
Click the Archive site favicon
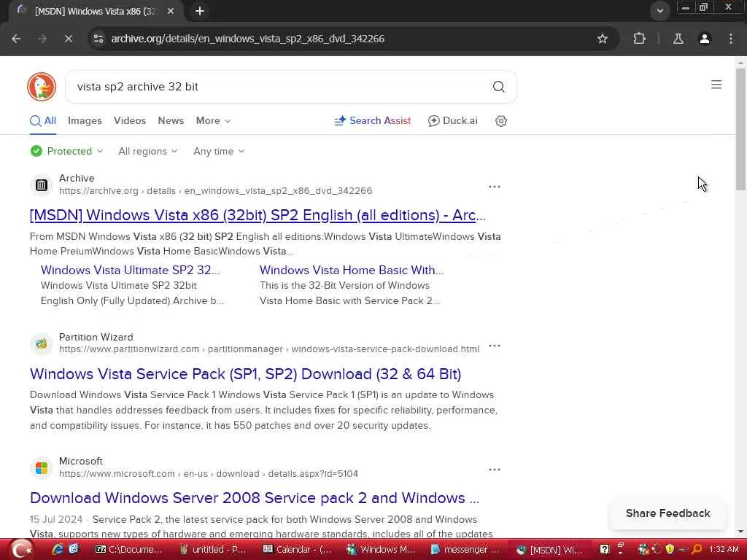click(42, 184)
